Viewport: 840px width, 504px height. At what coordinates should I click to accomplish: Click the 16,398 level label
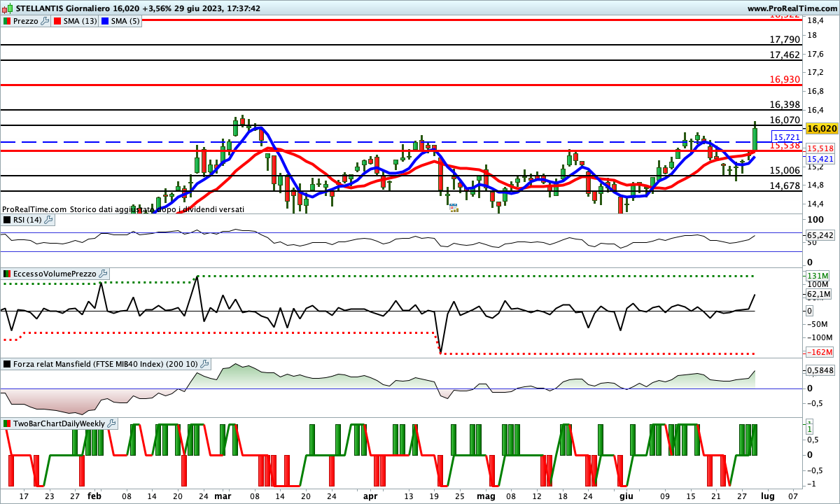785,104
